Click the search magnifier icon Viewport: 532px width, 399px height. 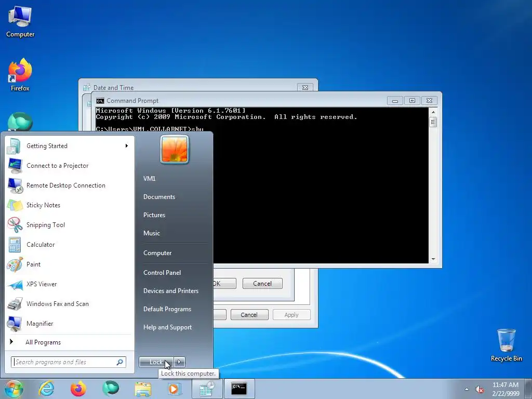120,362
